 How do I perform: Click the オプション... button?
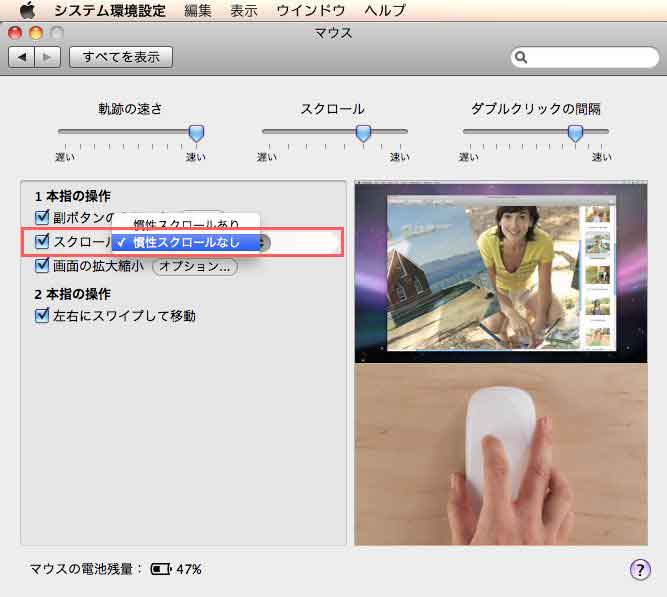click(194, 266)
